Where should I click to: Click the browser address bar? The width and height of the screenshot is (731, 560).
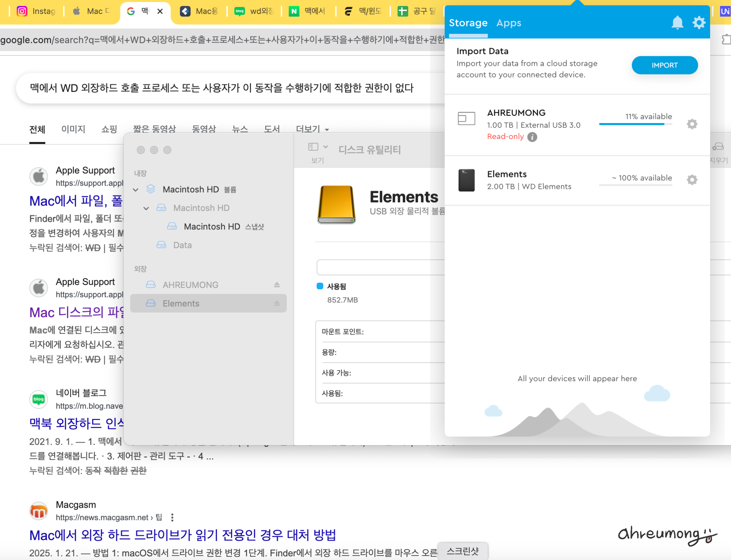coord(222,40)
